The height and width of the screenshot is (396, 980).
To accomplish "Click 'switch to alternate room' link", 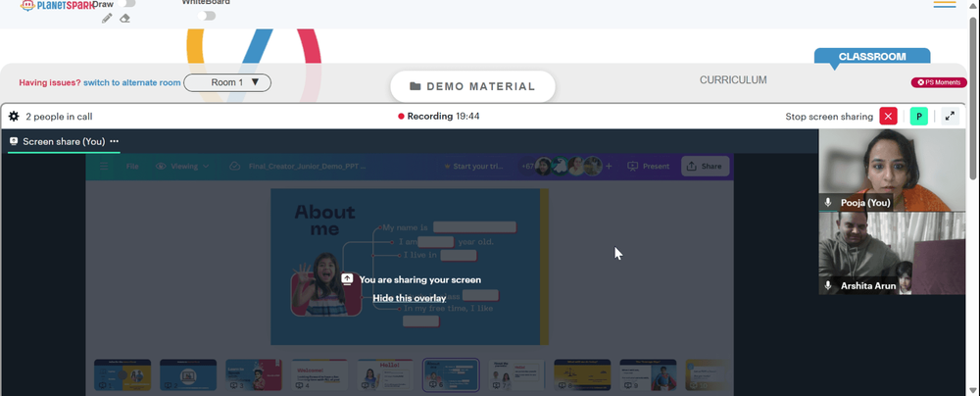I will click(132, 82).
